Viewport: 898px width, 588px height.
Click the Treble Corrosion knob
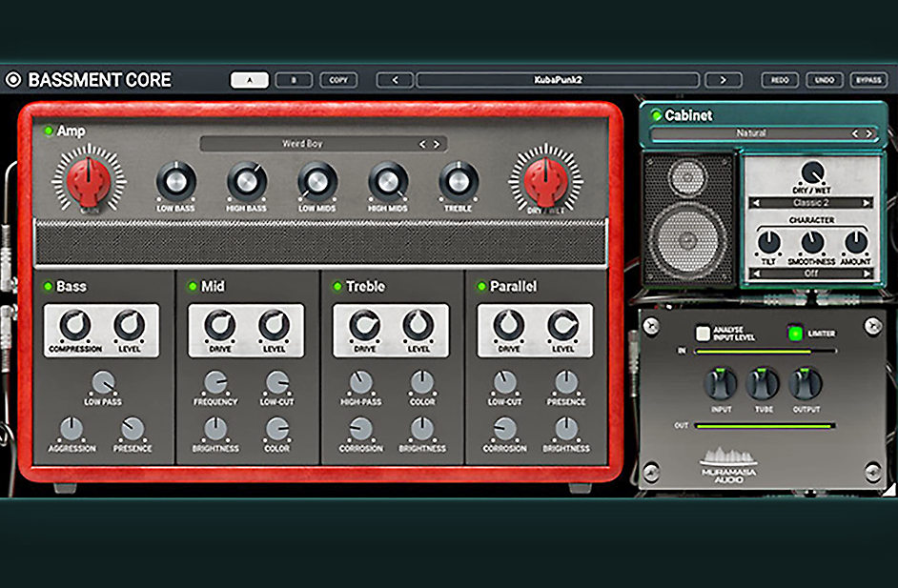[360, 429]
